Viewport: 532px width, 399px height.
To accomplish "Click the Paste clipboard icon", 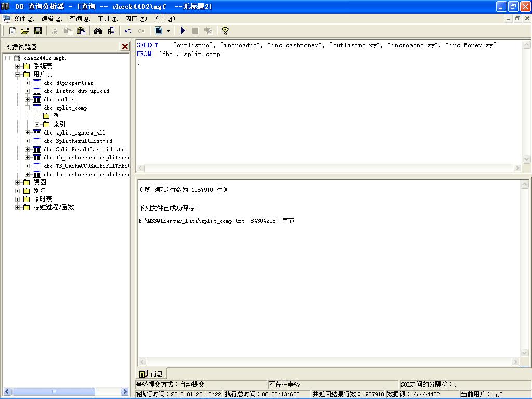I will [81, 31].
